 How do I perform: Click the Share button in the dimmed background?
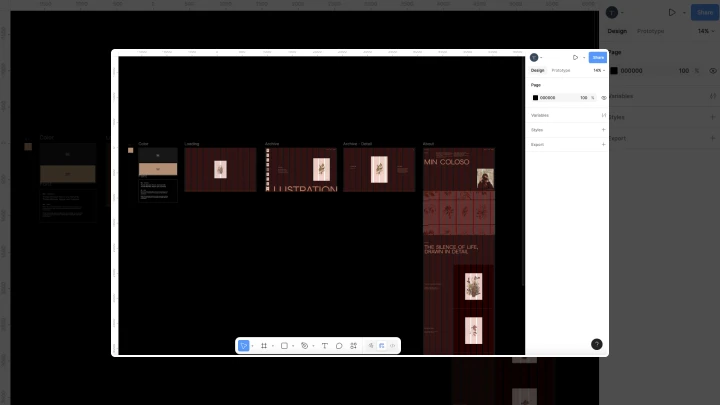(x=705, y=12)
